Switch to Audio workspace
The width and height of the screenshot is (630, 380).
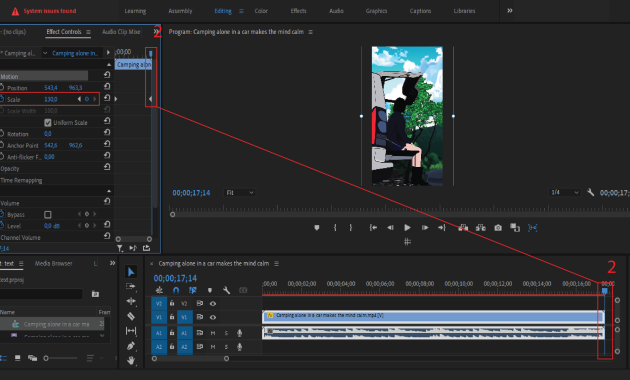coord(336,11)
